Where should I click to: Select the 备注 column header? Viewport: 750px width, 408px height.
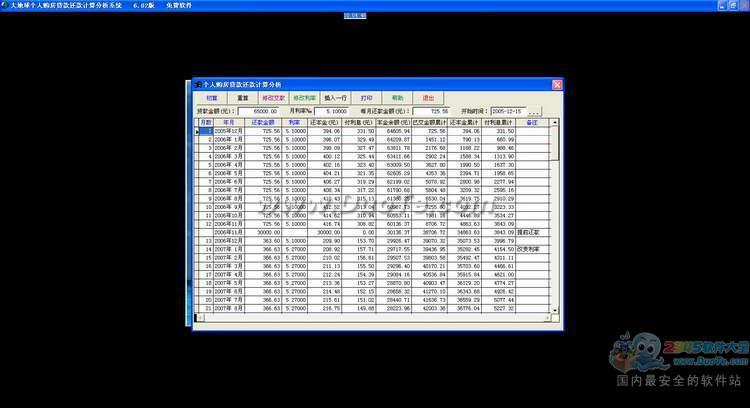(532, 122)
